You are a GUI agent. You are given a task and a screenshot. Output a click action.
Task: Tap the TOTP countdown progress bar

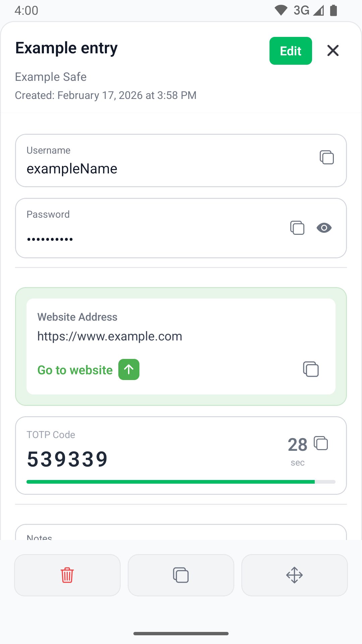[181, 482]
